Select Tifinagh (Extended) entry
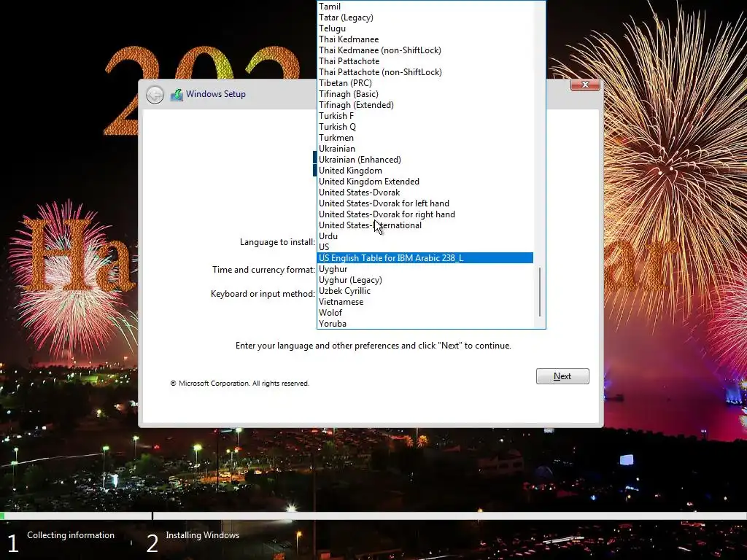The image size is (747, 560). coord(425,105)
